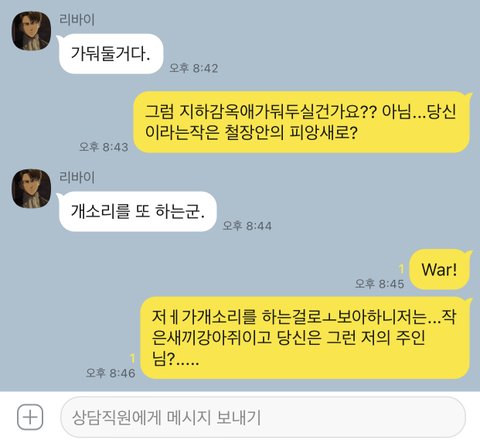Open 리바이's profile picture at the top
Screen dimensions: 480x443
click(32, 31)
